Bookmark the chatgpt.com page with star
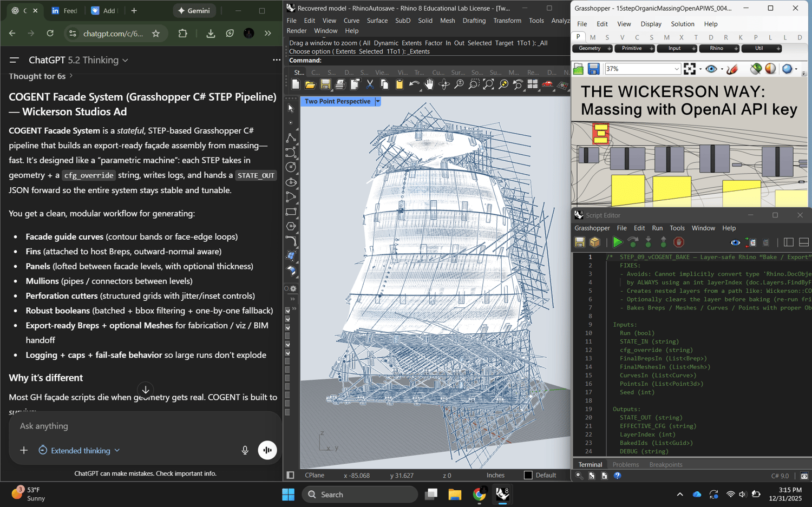This screenshot has height=507, width=812. click(x=156, y=34)
